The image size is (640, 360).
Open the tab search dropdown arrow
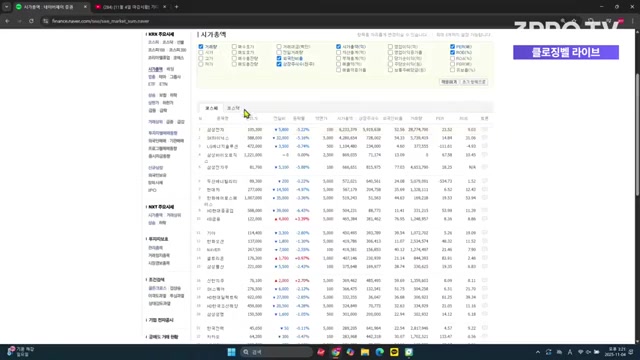[7, 7]
